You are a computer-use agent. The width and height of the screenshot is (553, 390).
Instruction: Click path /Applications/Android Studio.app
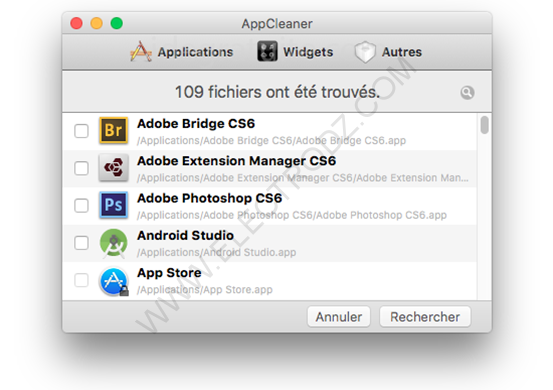tap(217, 252)
